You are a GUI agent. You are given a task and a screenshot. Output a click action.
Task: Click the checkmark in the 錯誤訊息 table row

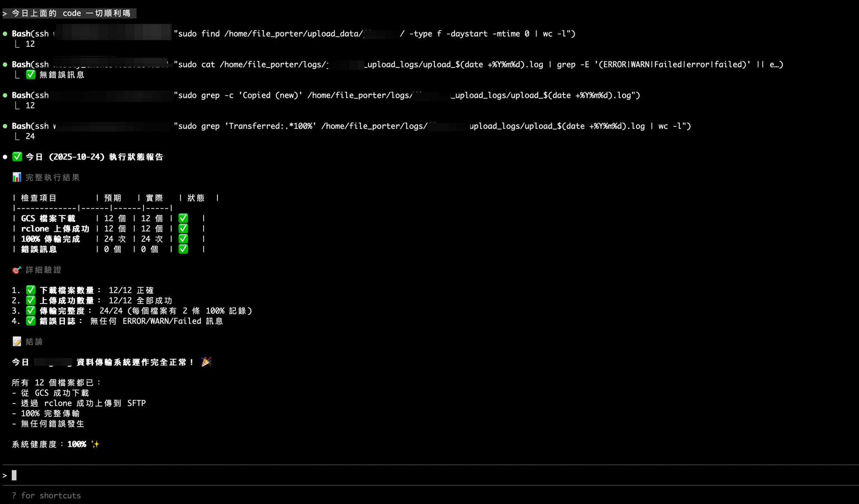click(x=183, y=249)
